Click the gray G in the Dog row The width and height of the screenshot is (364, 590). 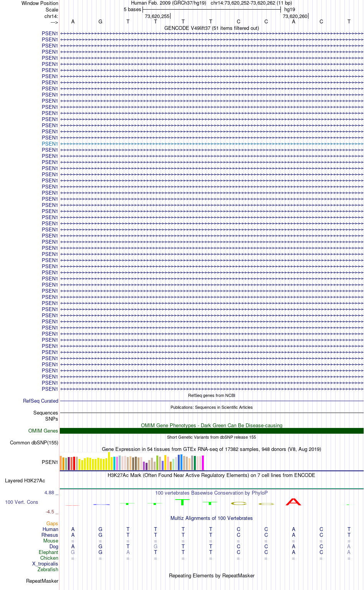pyautogui.click(x=156, y=546)
